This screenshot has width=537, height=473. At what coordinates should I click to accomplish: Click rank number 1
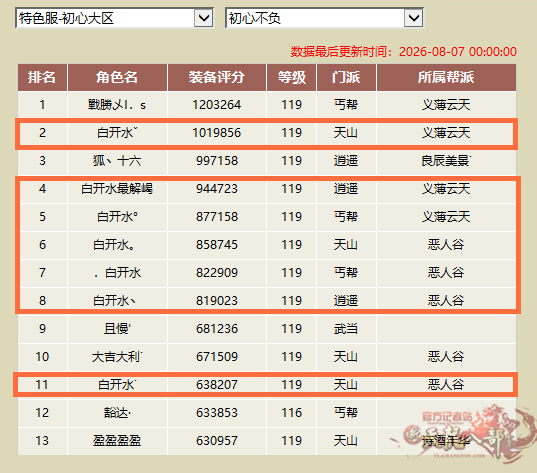click(42, 105)
